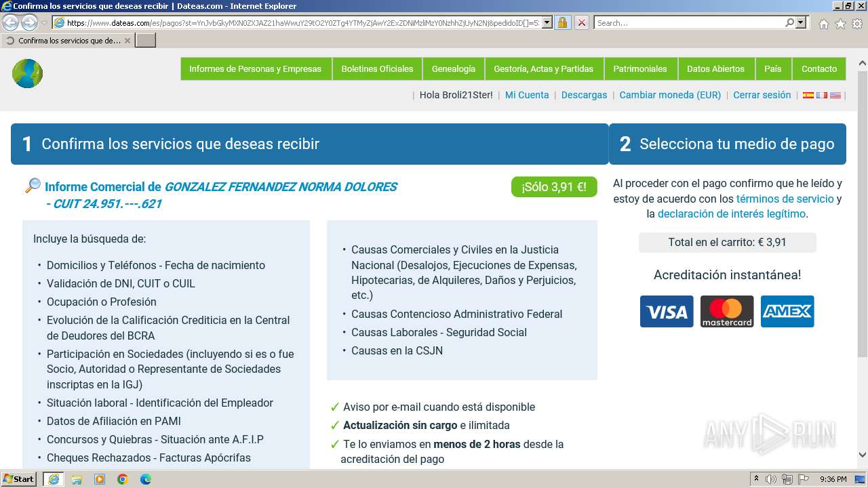Click 'Ocupación o Profesión' list item
This screenshot has height=488, width=868.
click(x=101, y=302)
